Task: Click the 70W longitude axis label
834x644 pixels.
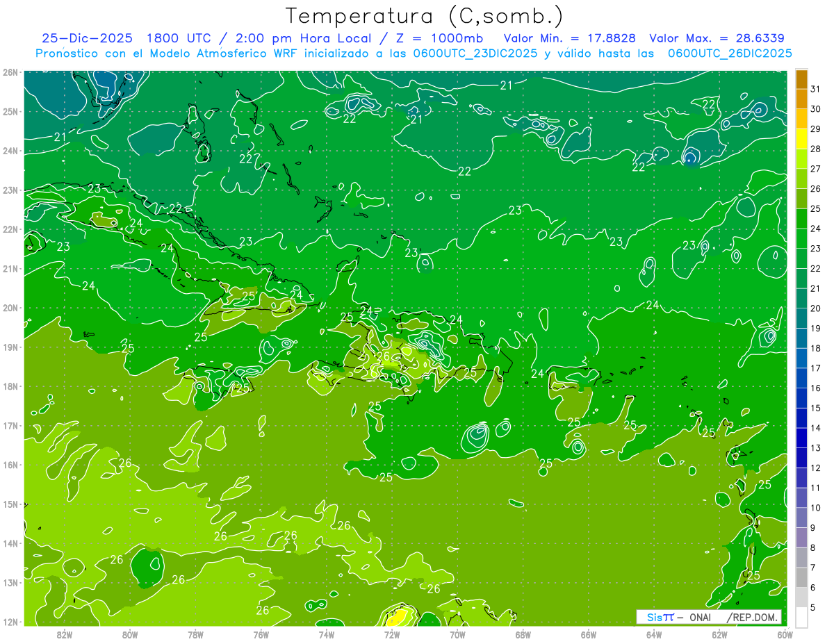Action: click(x=457, y=634)
